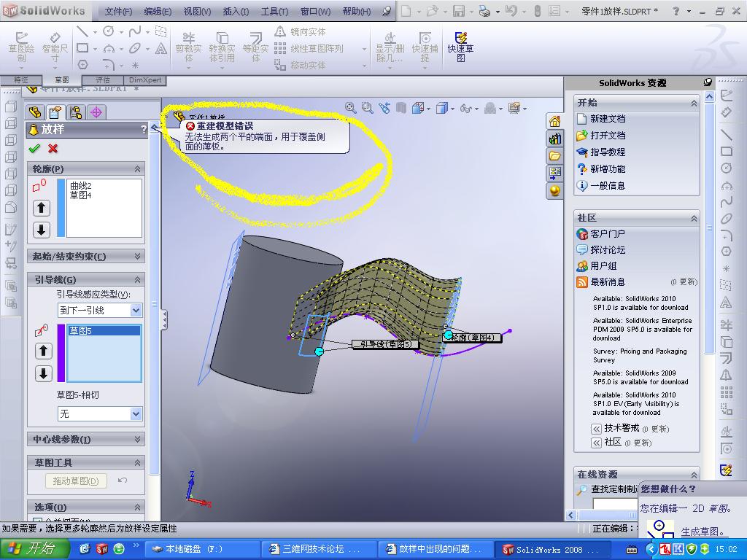Cancel the loft with red X

(x=53, y=149)
